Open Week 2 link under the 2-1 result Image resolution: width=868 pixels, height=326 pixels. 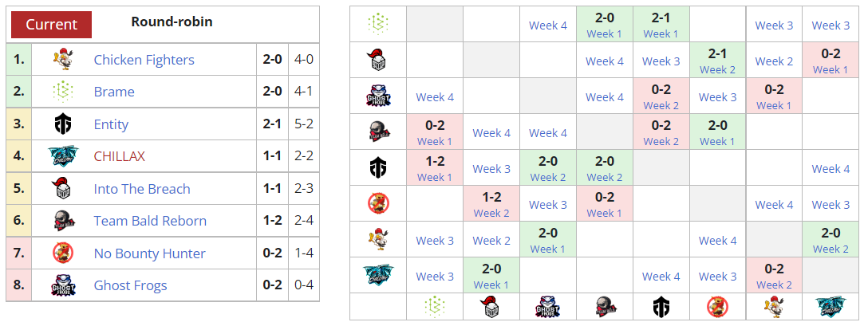point(717,69)
